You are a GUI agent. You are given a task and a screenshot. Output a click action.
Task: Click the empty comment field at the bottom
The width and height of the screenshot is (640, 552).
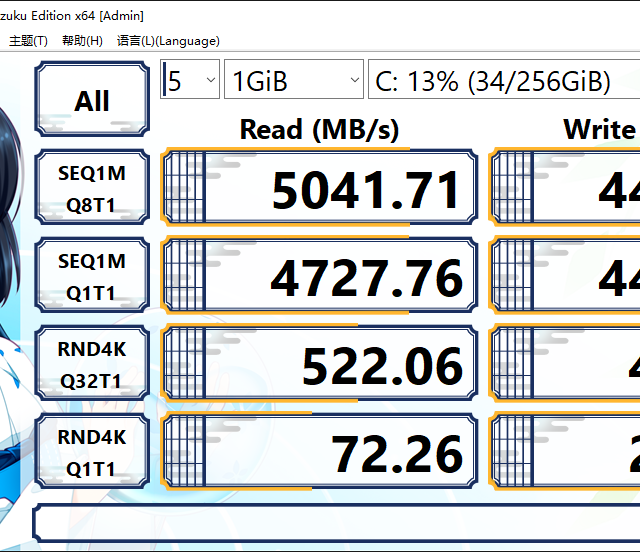click(x=336, y=524)
